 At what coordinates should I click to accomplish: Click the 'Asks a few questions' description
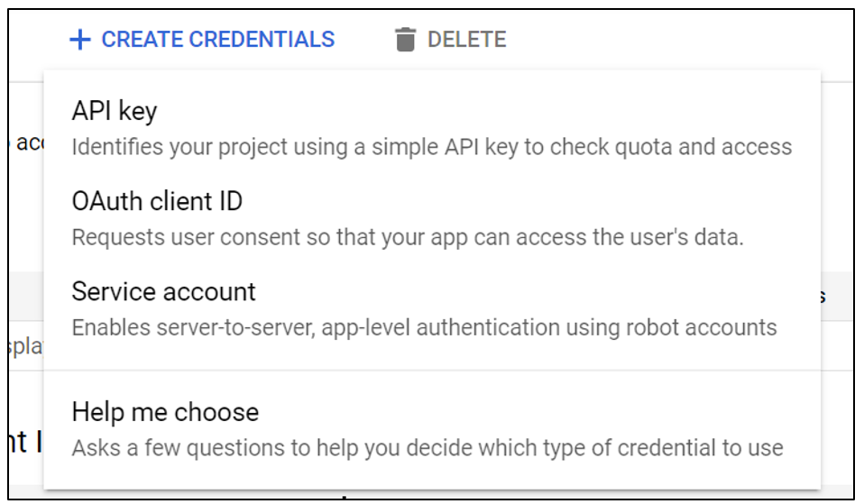[x=427, y=447]
